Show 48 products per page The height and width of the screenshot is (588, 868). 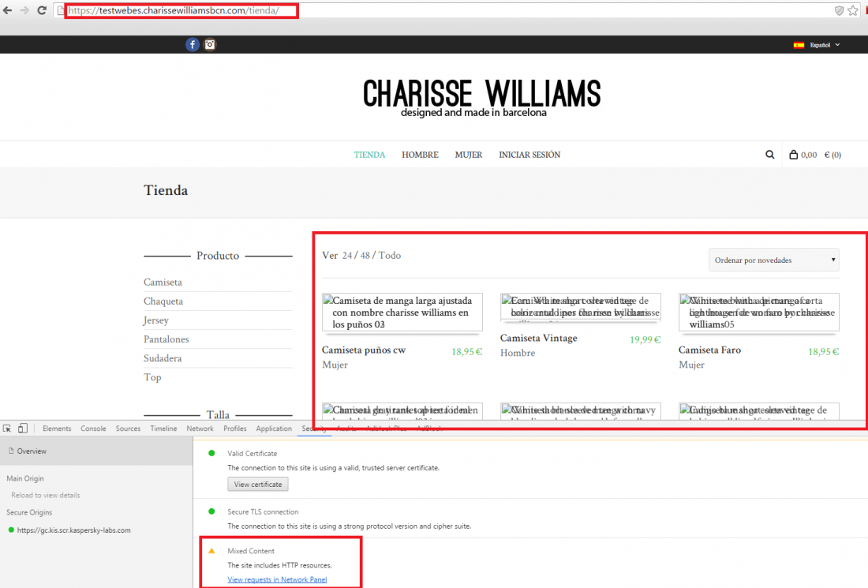(365, 255)
